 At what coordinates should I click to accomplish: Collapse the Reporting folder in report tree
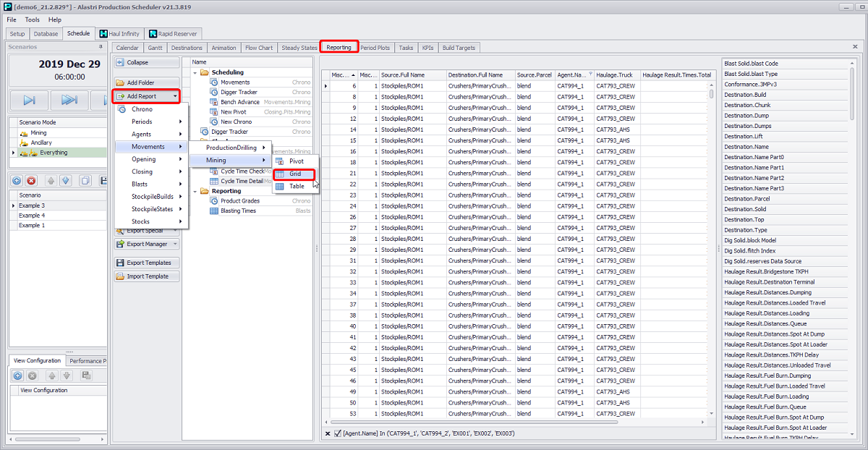195,191
